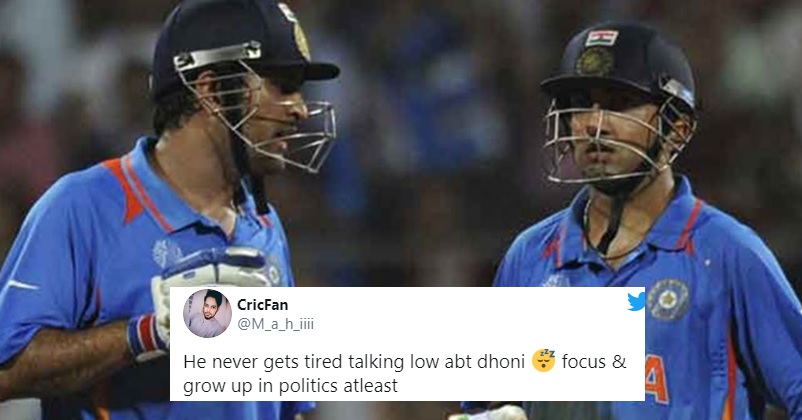Open the @M_a_h_iiii handle link

click(x=275, y=324)
